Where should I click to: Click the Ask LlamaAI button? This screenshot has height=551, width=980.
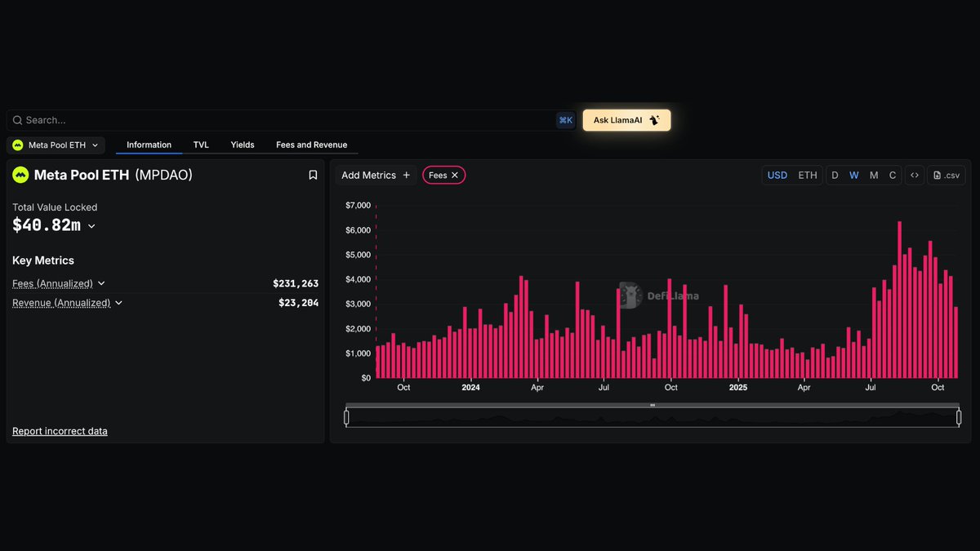(x=626, y=120)
